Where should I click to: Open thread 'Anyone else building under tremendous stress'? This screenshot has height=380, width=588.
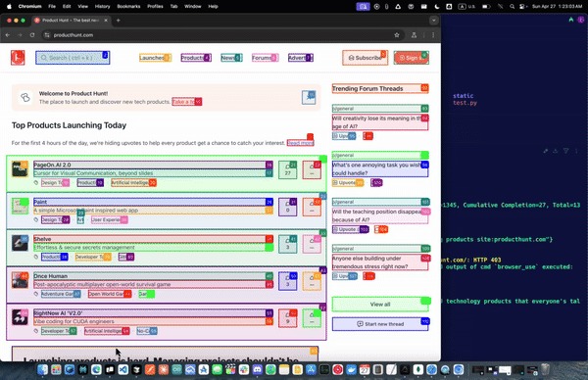(x=380, y=262)
